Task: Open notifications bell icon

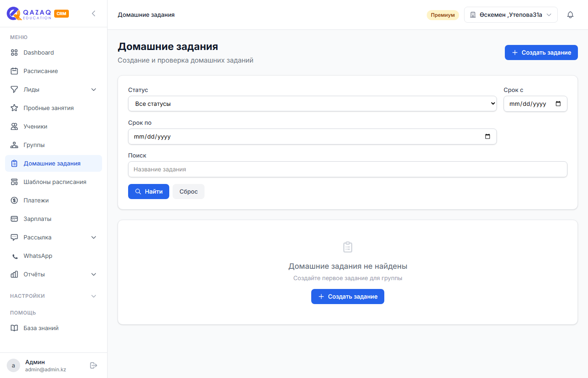Action: click(570, 15)
